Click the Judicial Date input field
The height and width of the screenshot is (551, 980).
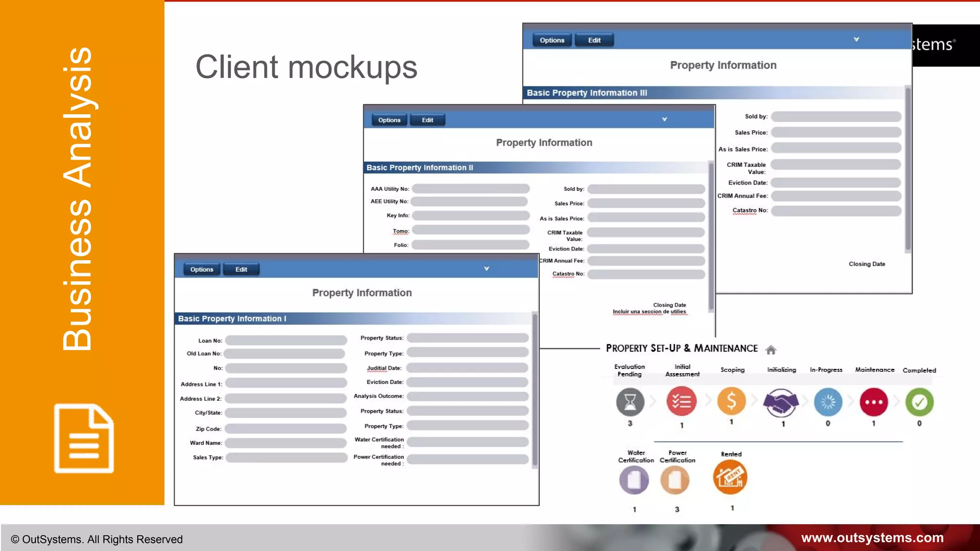click(467, 368)
